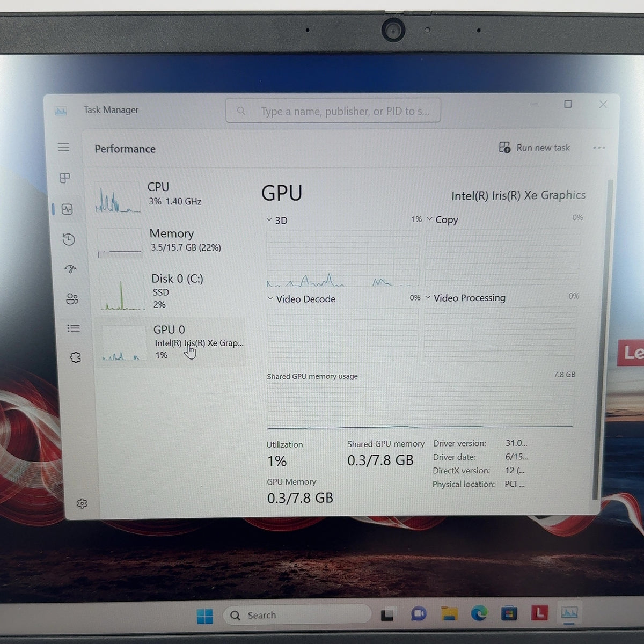Open Task View from the taskbar

click(387, 615)
